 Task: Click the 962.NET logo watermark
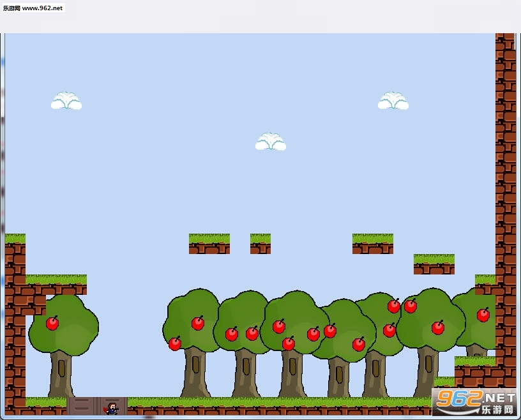click(476, 402)
